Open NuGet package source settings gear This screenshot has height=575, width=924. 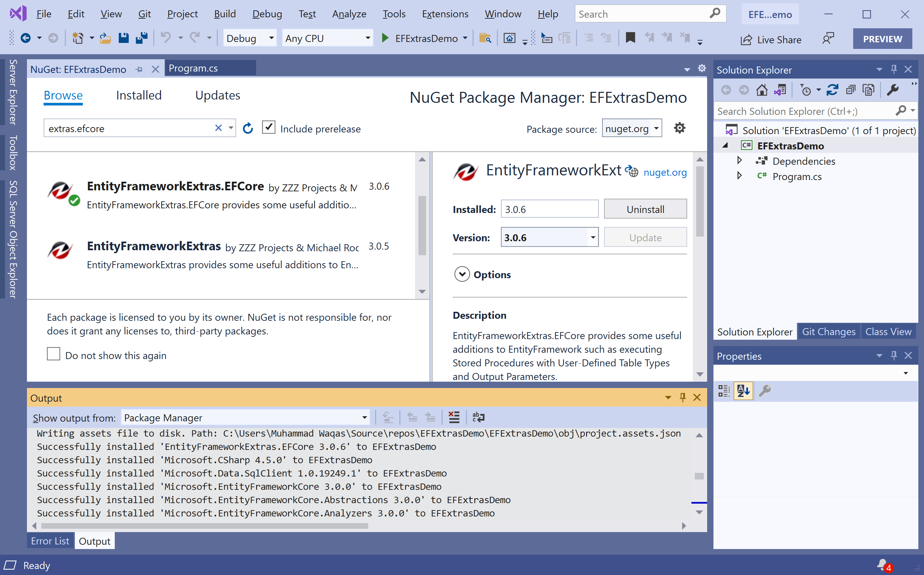pyautogui.click(x=679, y=128)
